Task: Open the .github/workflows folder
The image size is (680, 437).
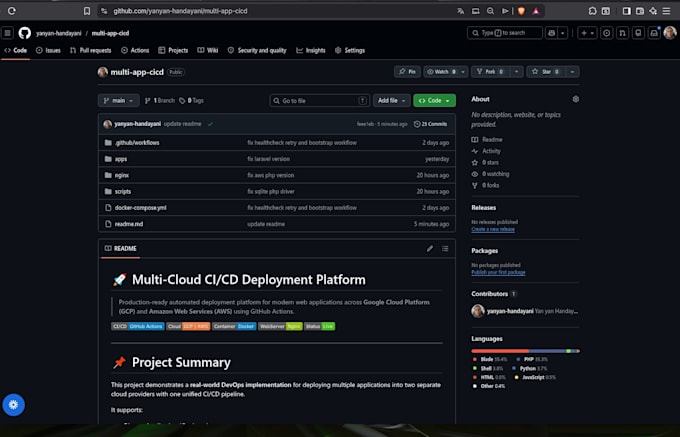Action: 137,143
